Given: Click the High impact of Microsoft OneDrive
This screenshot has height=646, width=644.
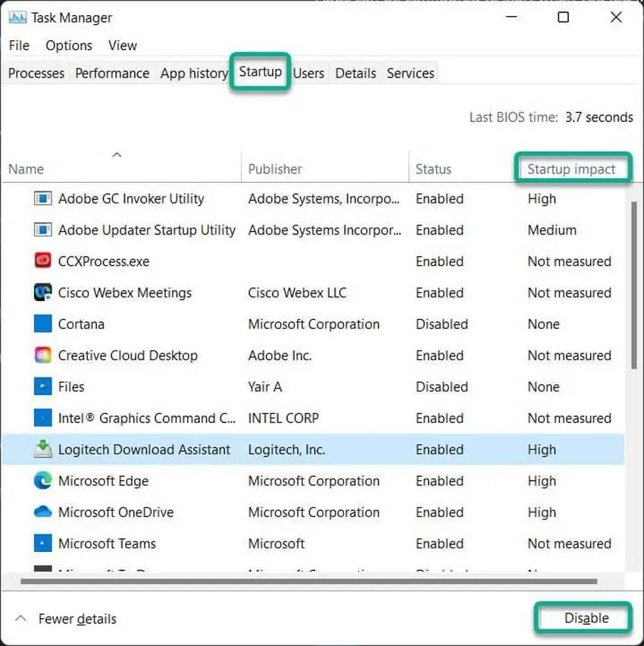Looking at the screenshot, I should (x=542, y=512).
